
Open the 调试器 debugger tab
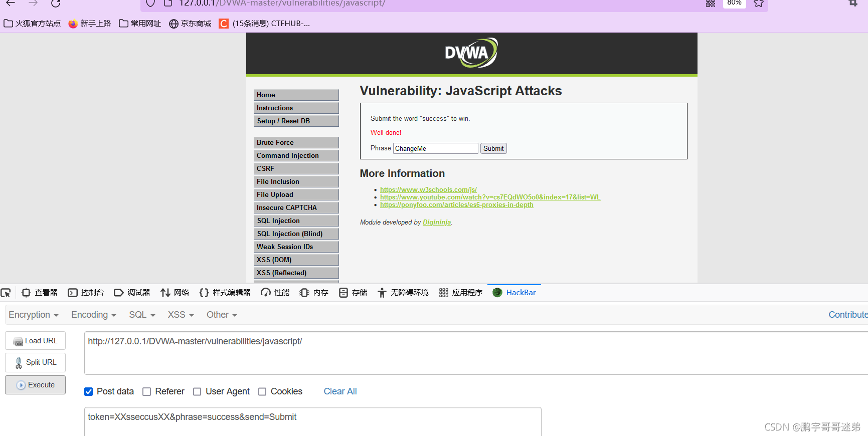click(132, 293)
